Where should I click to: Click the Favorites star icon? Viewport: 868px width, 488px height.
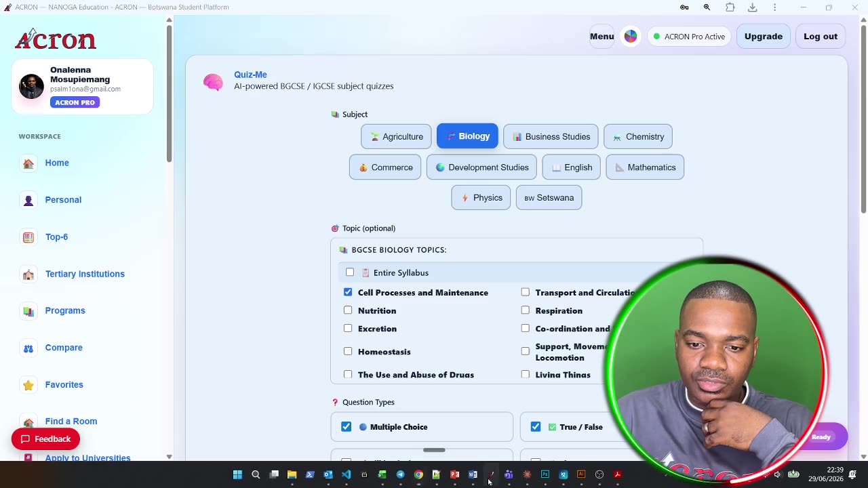pyautogui.click(x=28, y=385)
